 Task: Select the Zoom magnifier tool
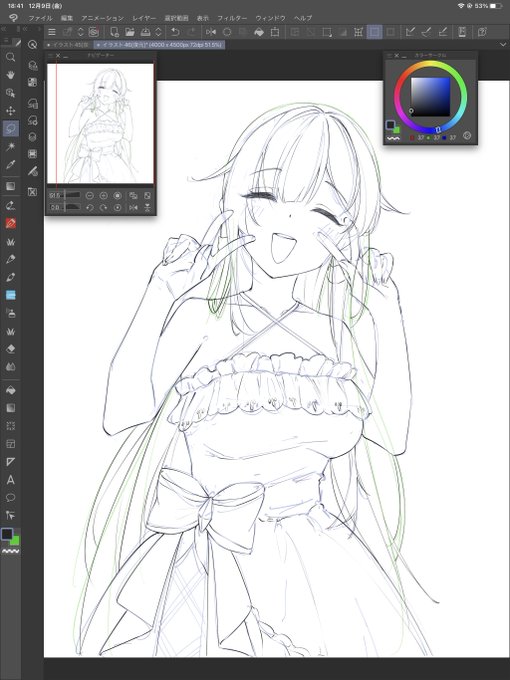11,57
